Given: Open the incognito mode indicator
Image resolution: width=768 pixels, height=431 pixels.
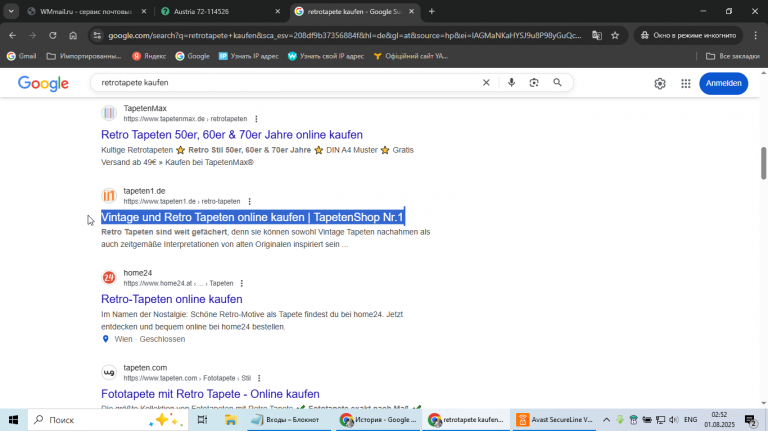Looking at the screenshot, I should pyautogui.click(x=688, y=35).
